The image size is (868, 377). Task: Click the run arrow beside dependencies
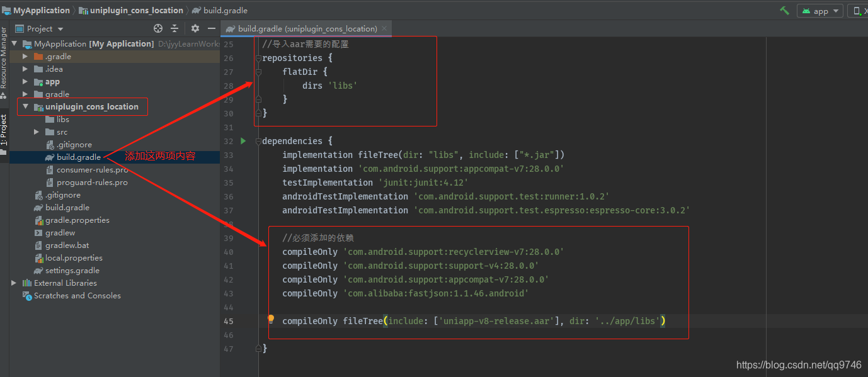tap(243, 141)
